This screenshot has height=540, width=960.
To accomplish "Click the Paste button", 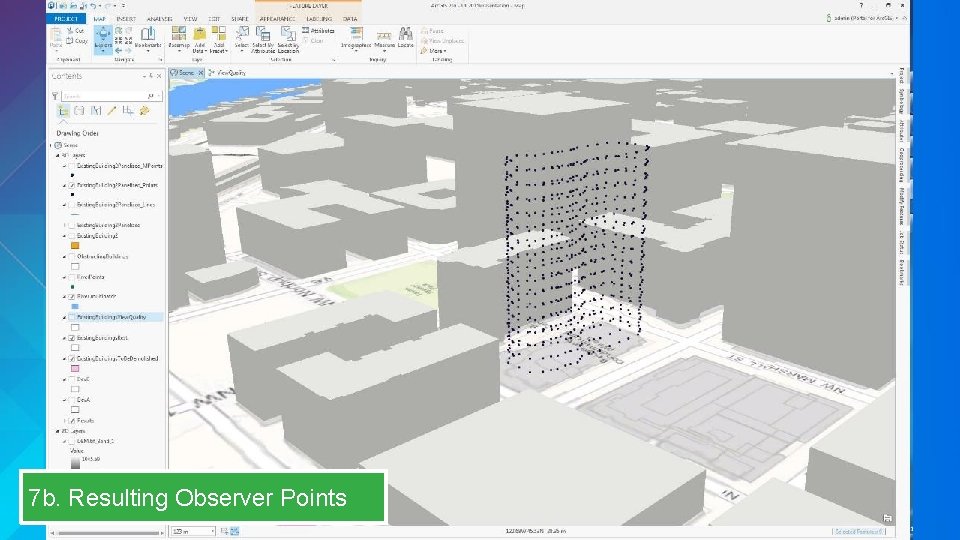I will point(56,38).
